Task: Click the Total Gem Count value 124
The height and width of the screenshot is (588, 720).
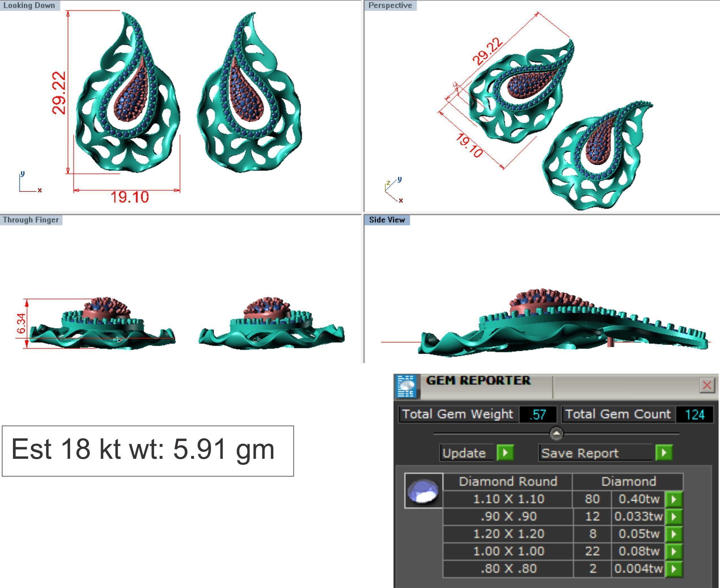Action: [x=695, y=414]
